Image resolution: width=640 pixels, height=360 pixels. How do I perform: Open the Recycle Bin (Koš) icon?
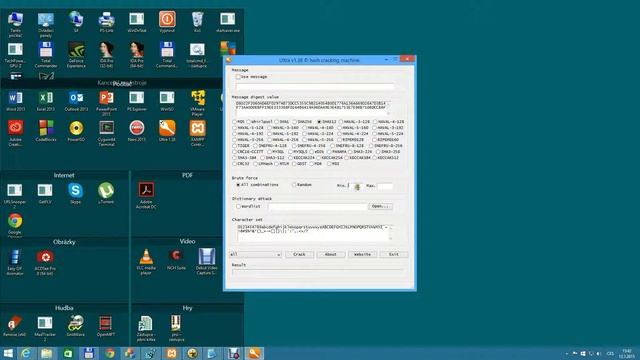click(x=197, y=22)
